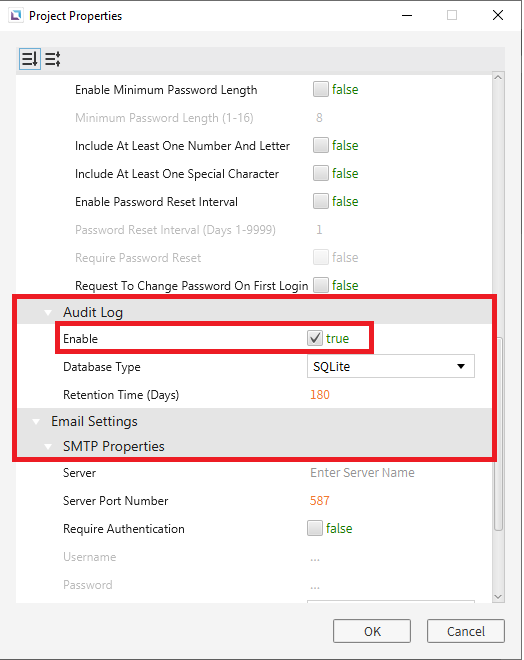Image resolution: width=524 pixels, height=660 pixels.
Task: Click the Cancel button
Action: point(465,631)
